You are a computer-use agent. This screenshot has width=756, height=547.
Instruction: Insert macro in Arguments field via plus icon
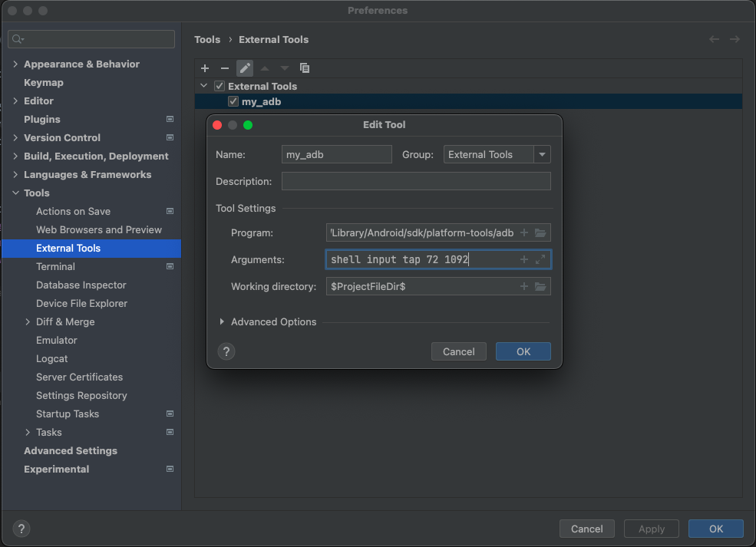(x=524, y=259)
